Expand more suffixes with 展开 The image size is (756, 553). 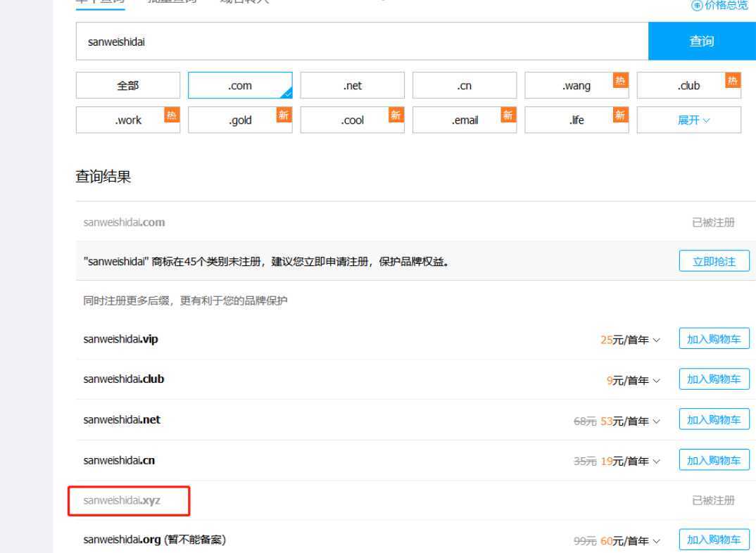689,120
